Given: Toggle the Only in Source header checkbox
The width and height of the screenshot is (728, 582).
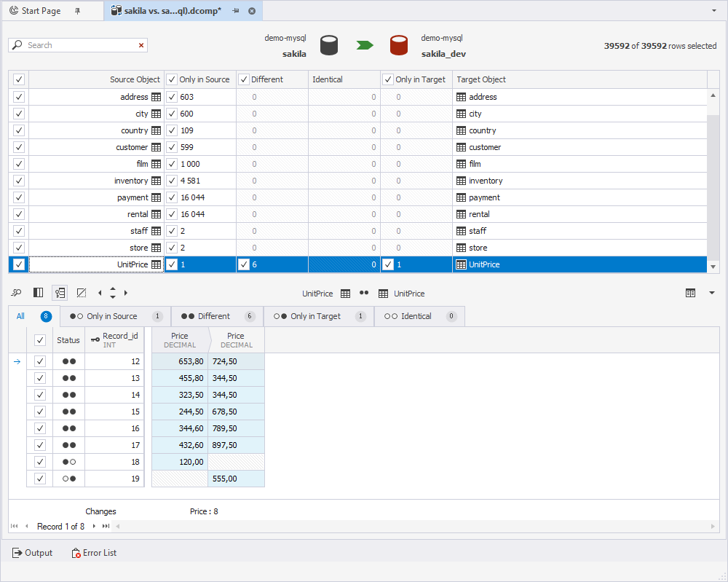Looking at the screenshot, I should pos(172,79).
